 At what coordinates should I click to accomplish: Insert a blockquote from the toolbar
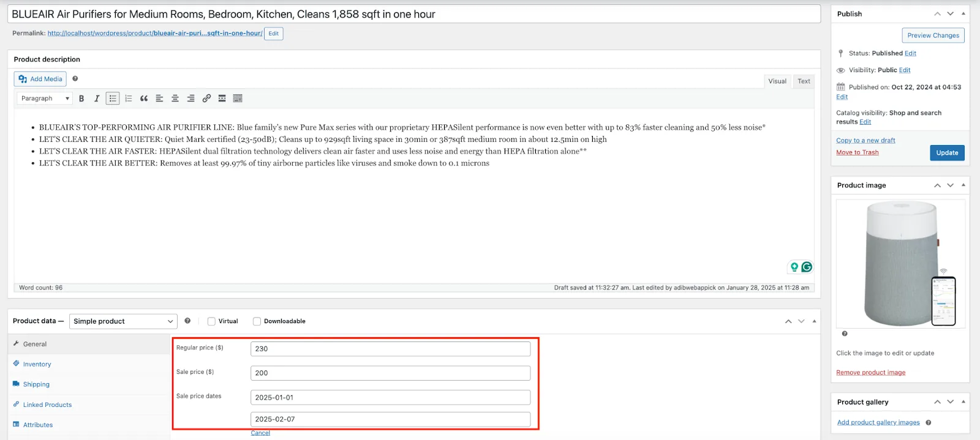144,99
